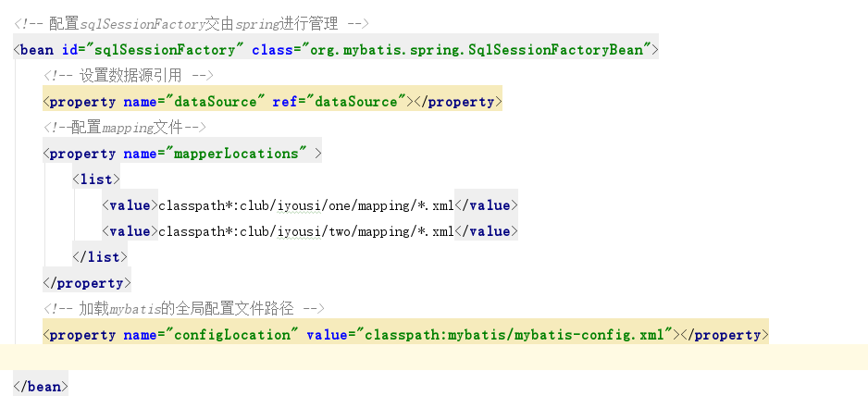Select the id value "sqlSessionFactory"

[166, 50]
